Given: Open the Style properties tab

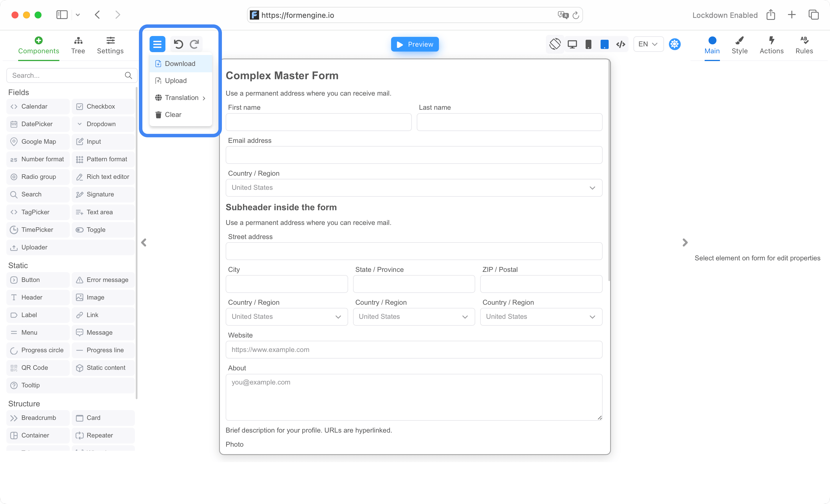Looking at the screenshot, I should (740, 46).
